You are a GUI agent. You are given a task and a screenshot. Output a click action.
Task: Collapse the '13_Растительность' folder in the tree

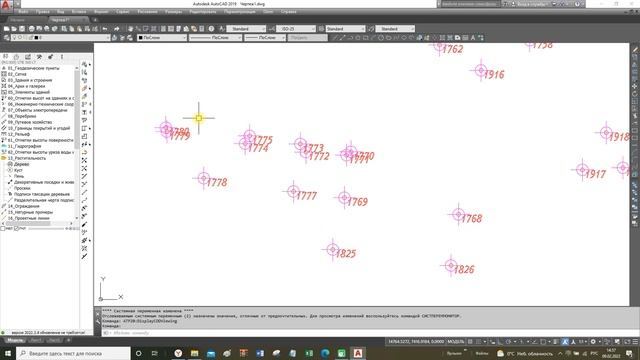point(4,158)
